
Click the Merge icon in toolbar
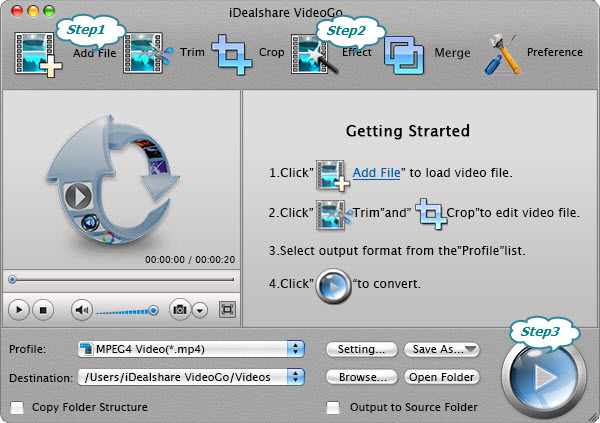(x=404, y=55)
